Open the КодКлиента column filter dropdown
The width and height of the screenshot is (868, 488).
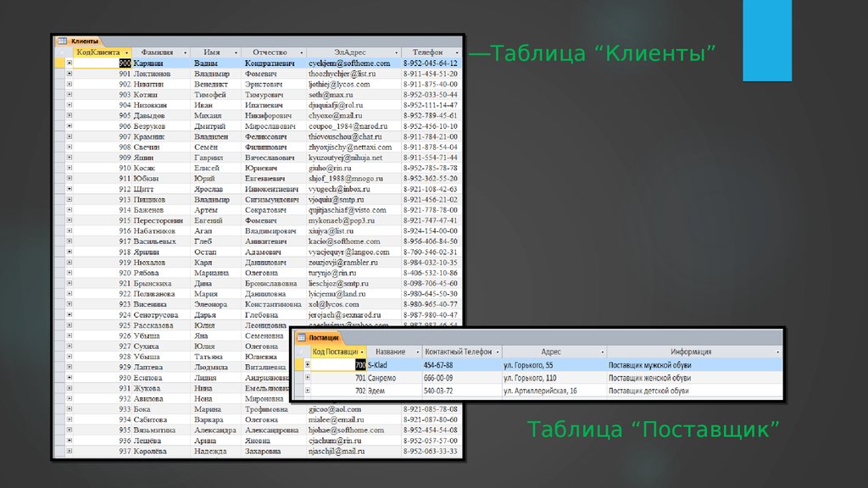pos(126,53)
